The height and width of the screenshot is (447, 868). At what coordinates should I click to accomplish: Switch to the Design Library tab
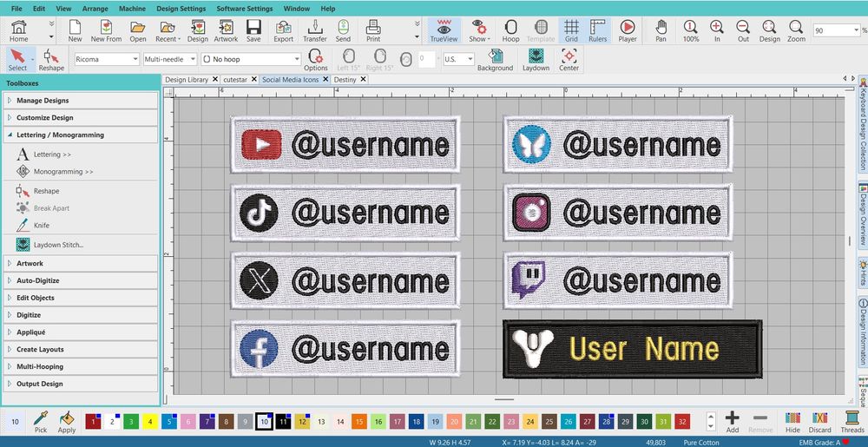pyautogui.click(x=187, y=80)
